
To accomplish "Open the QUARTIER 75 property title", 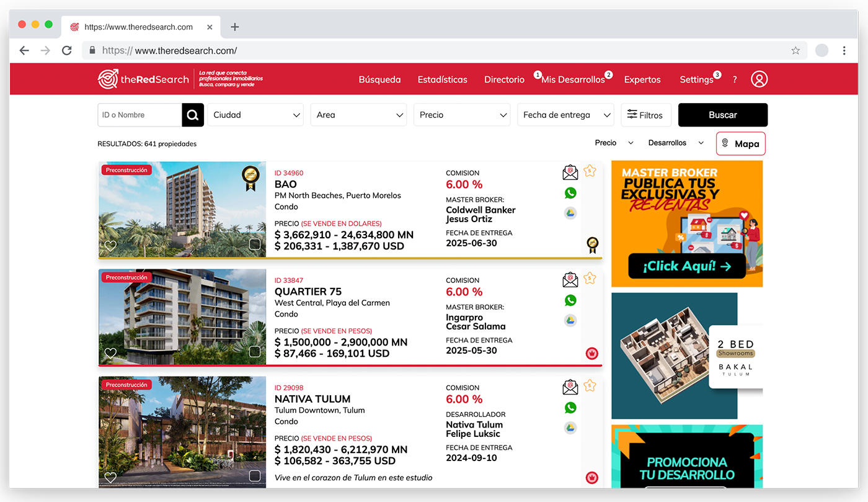I will click(x=308, y=292).
